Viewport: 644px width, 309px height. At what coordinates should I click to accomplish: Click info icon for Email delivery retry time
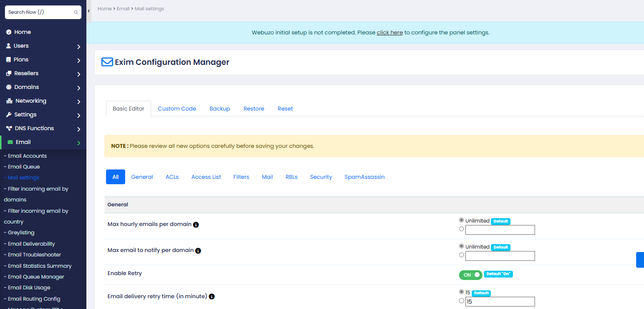(212, 297)
